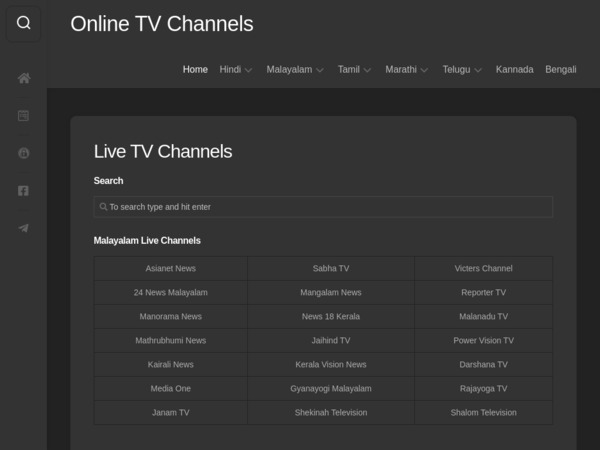Open the Power Vision TV channel
This screenshot has height=450, width=600.
click(x=484, y=340)
